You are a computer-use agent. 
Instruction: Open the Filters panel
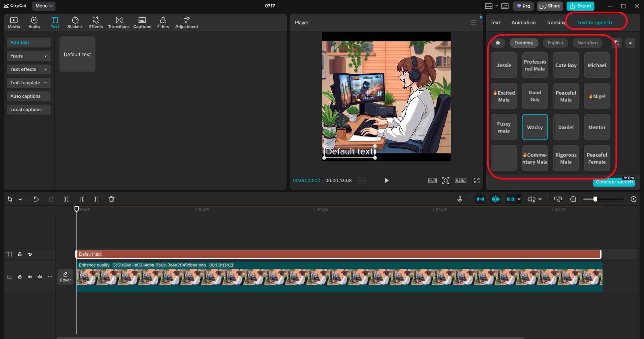click(163, 23)
